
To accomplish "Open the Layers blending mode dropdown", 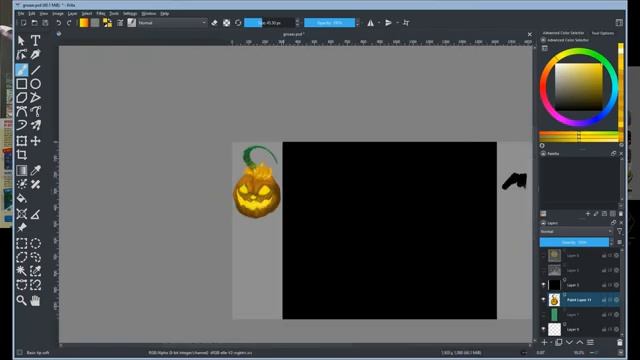I will (576, 231).
